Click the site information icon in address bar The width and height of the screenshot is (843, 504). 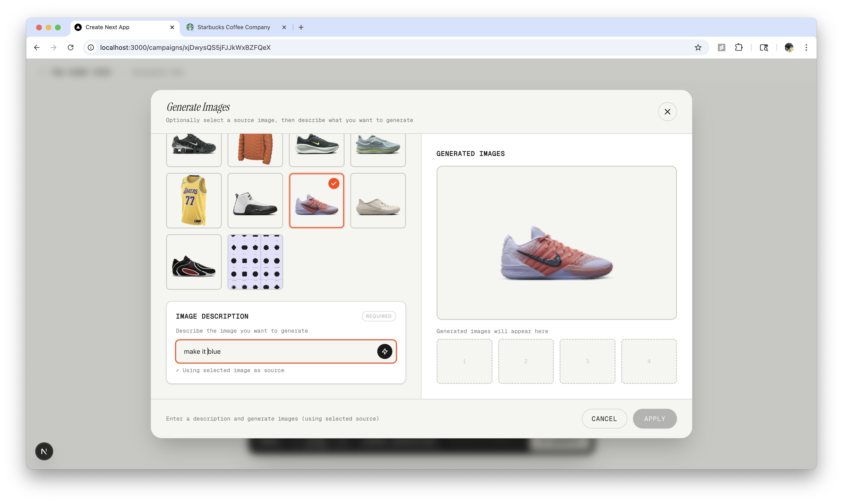click(91, 47)
